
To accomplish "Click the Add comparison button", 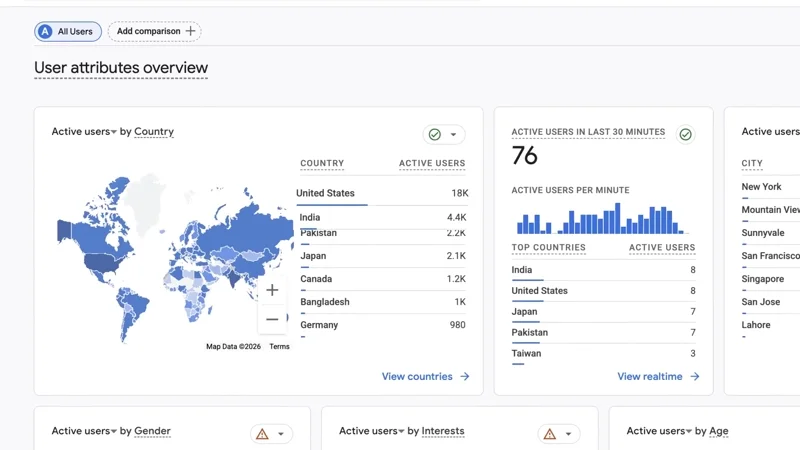I will tap(155, 31).
